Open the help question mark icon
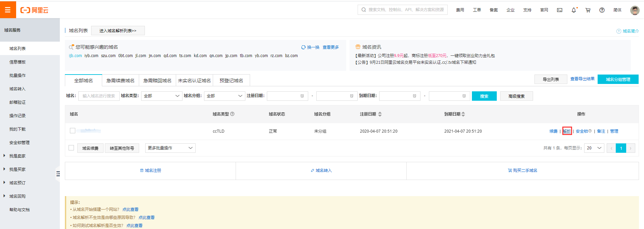 [602, 10]
